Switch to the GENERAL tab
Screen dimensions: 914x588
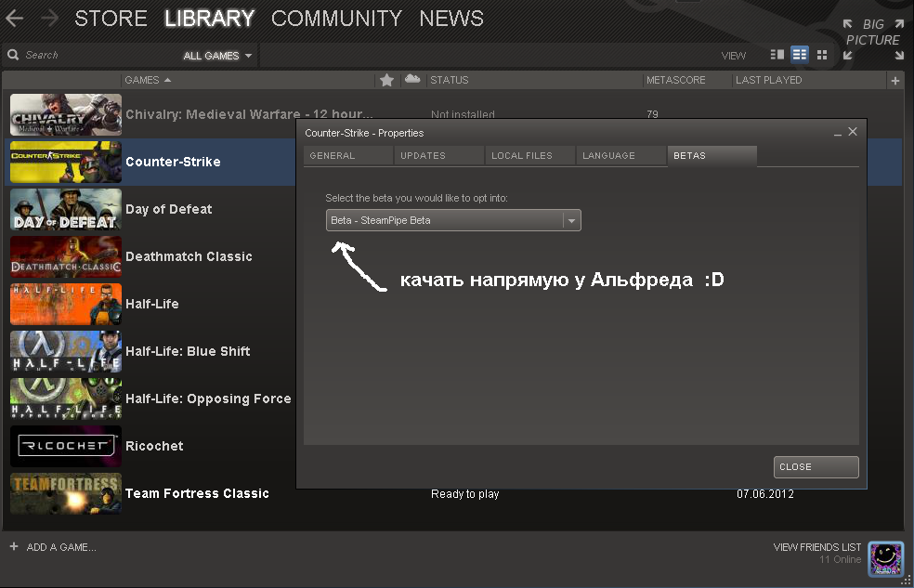[x=348, y=156]
